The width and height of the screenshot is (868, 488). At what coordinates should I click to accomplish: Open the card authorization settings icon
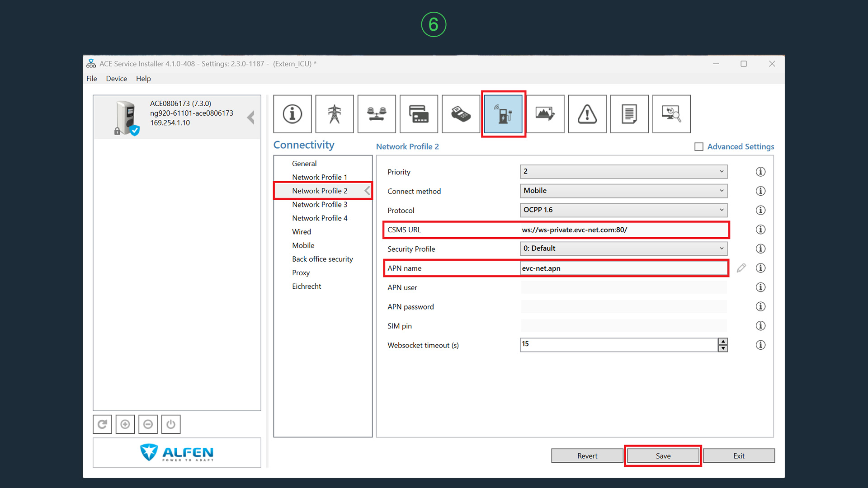pos(419,114)
